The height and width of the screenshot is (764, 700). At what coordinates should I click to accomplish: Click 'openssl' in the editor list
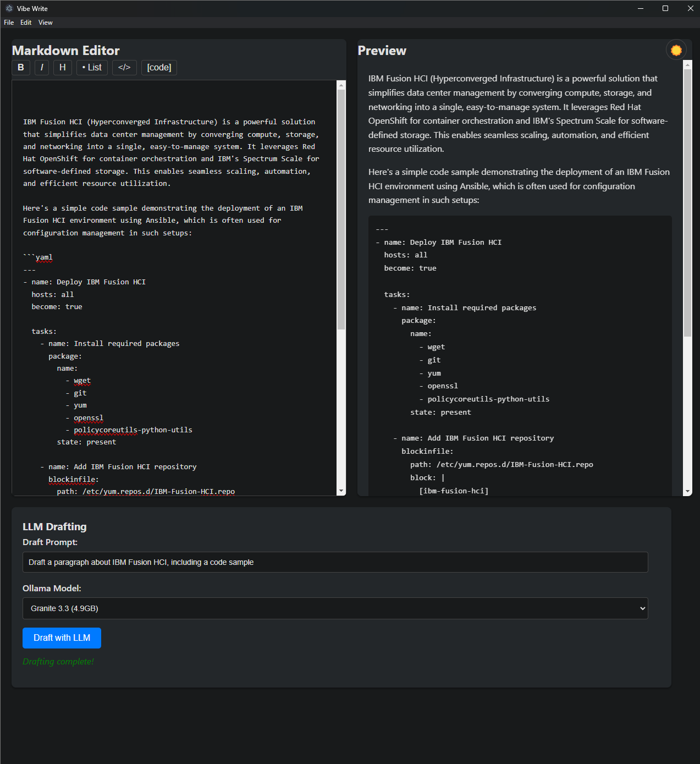click(89, 418)
